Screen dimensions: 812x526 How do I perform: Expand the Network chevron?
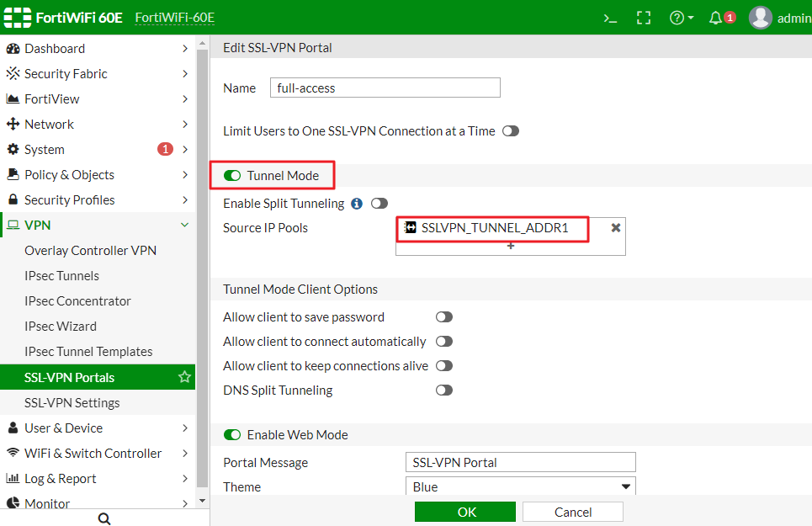pos(185,125)
